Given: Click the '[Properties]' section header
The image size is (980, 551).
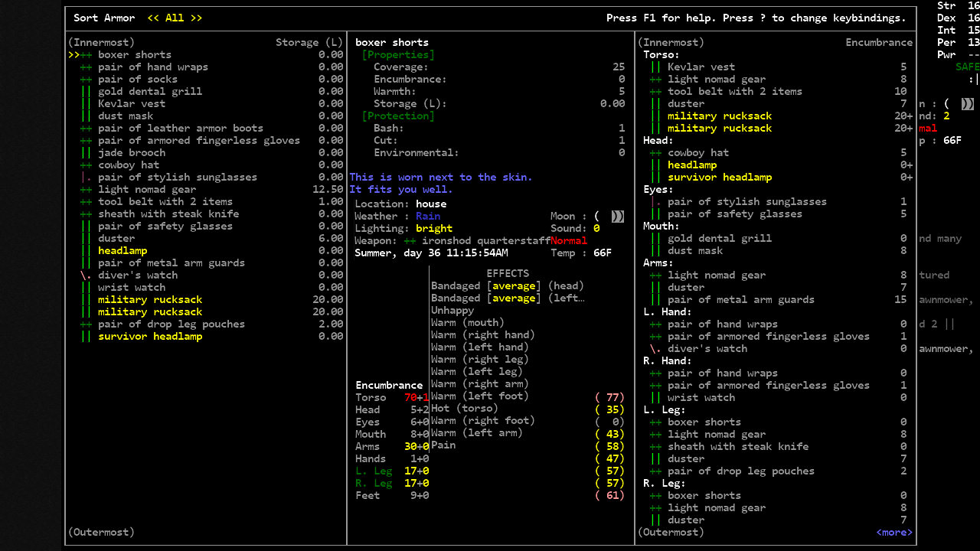Looking at the screenshot, I should (398, 54).
